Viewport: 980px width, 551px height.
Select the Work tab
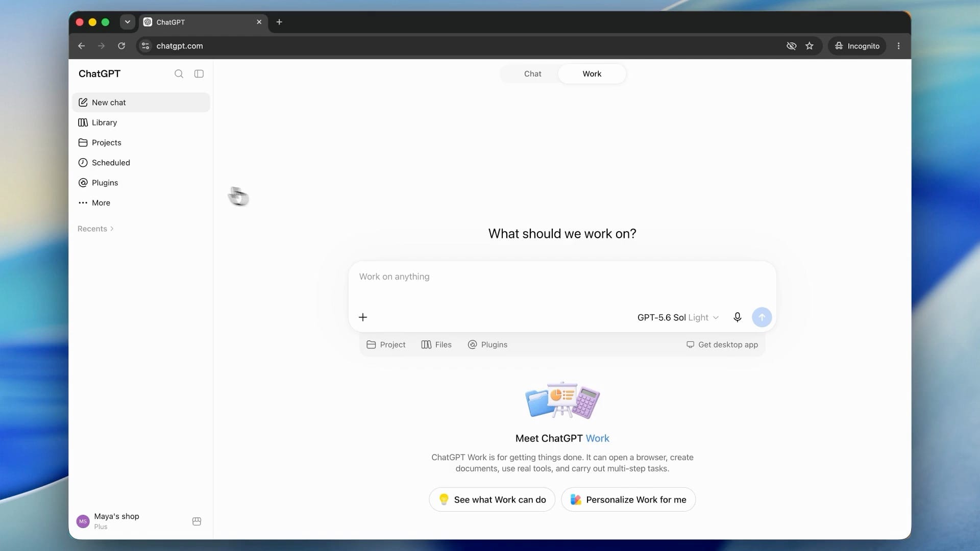click(592, 74)
